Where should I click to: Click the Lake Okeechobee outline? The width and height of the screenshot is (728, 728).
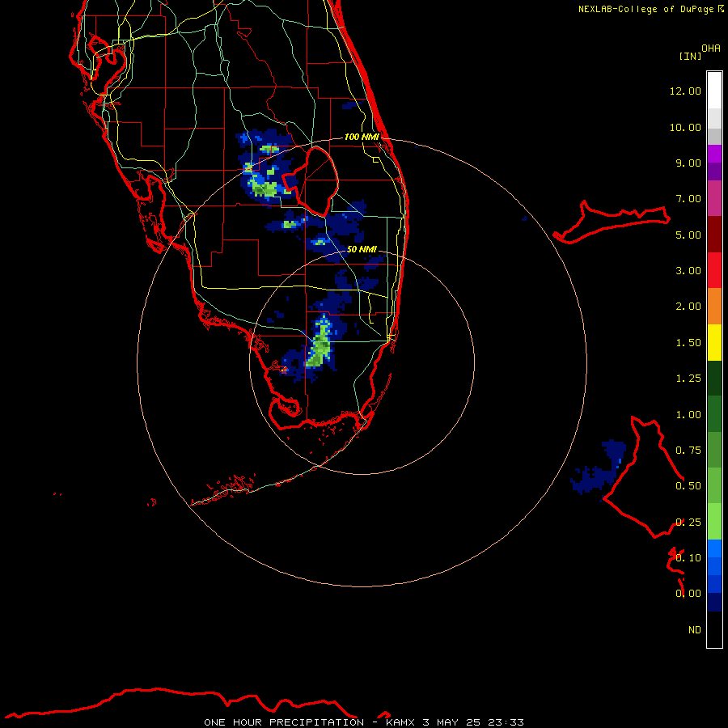pyautogui.click(x=311, y=181)
